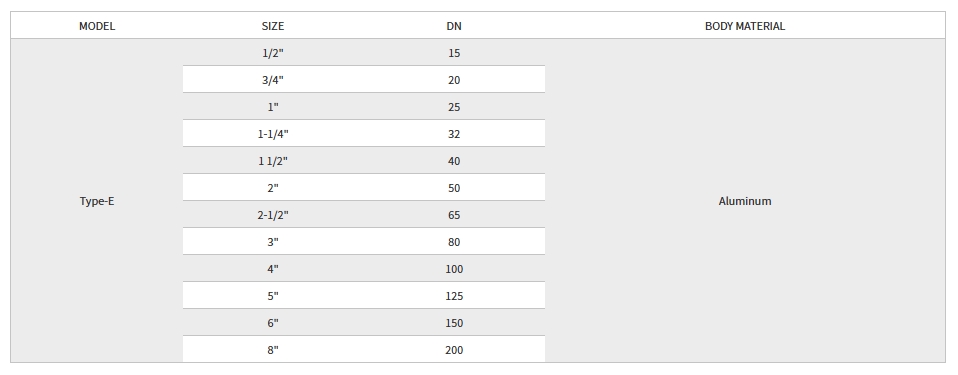
Task: Pick the 8" size cell
Action: click(272, 349)
